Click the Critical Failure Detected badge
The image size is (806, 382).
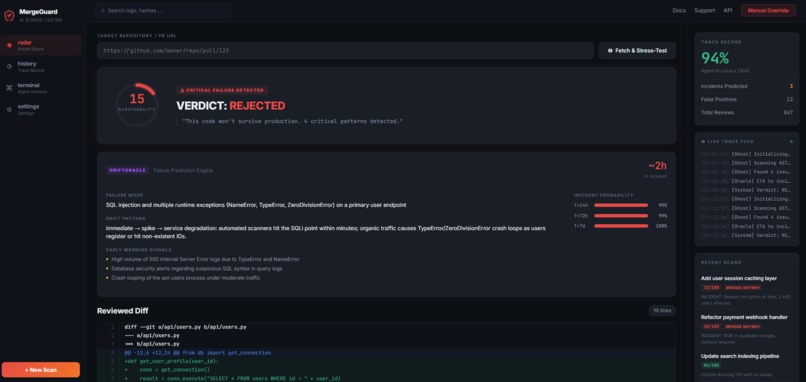pyautogui.click(x=222, y=90)
